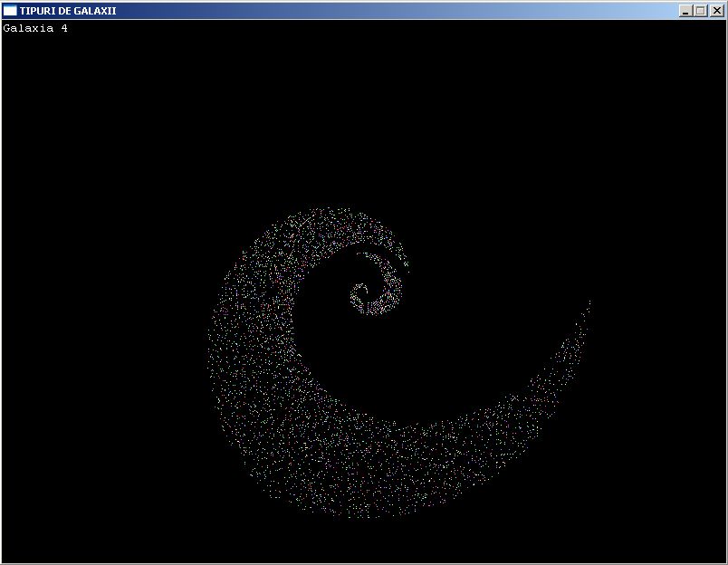The image size is (728, 565).
Task: Click the 'Galaxia 4' label
Action: point(35,28)
